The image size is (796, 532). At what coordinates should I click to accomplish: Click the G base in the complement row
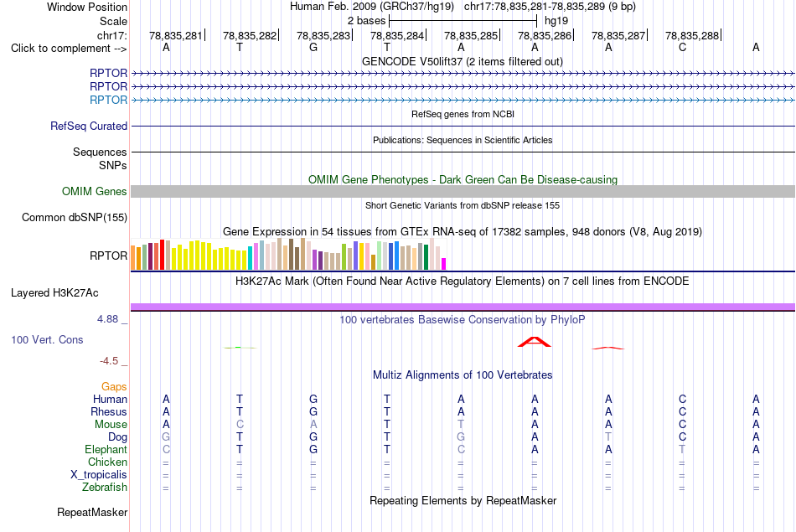click(313, 47)
